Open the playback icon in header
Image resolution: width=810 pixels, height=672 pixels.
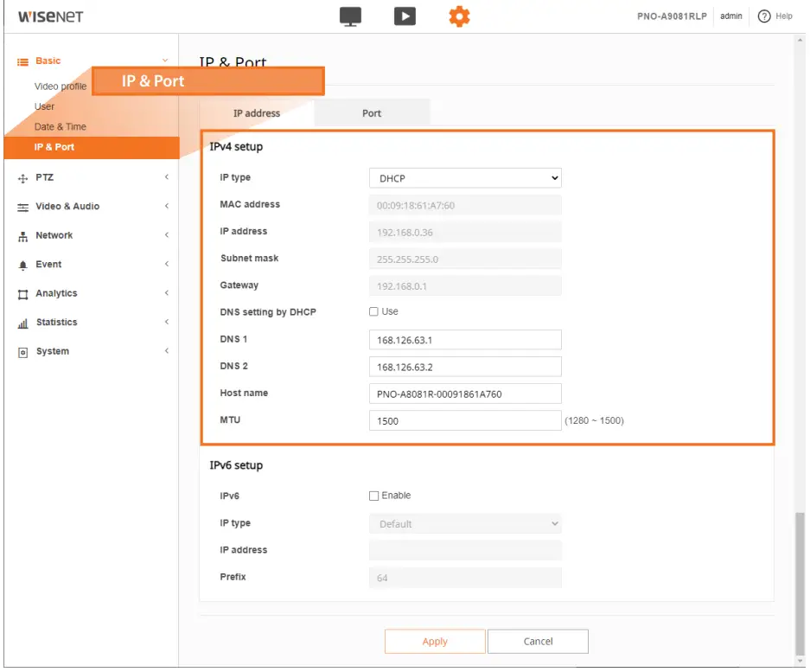click(x=405, y=16)
